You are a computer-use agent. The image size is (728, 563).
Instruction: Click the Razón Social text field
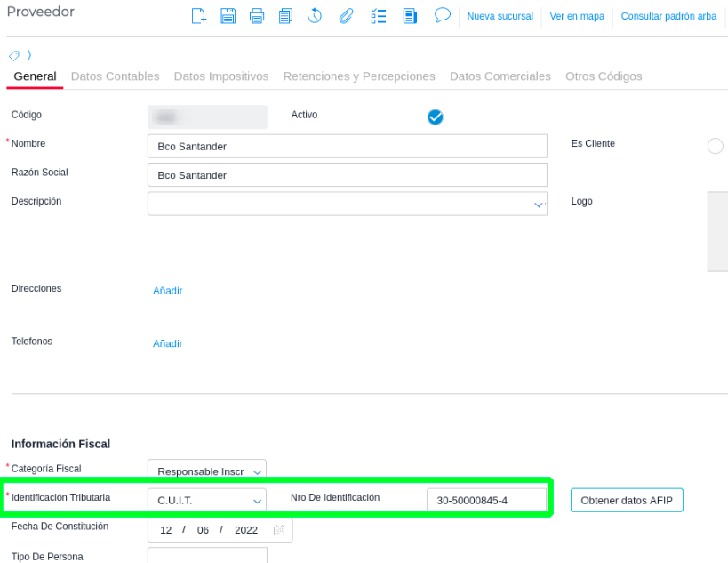[347, 175]
